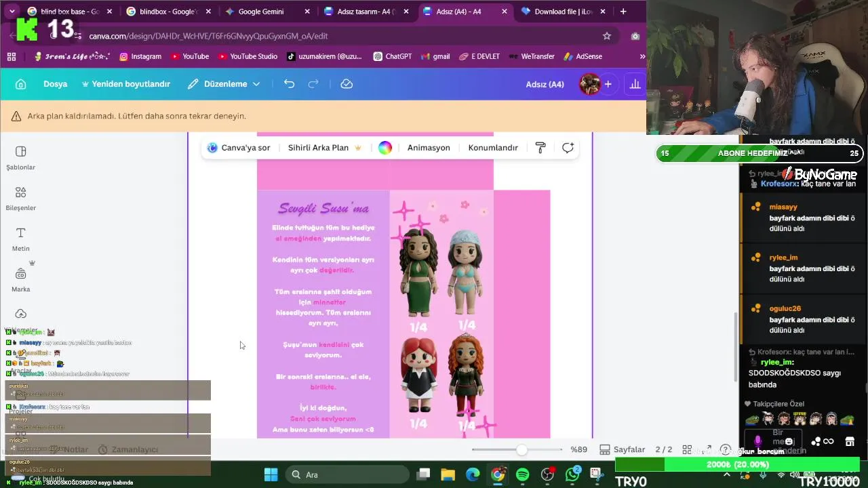Expand the Düzenleme mode dropdown
Screen dimensions: 868x488
(x=224, y=84)
